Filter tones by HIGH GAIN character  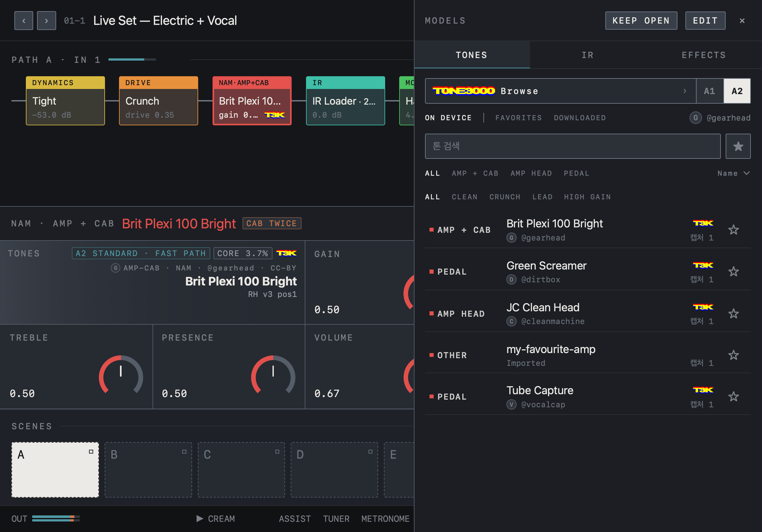(x=587, y=197)
